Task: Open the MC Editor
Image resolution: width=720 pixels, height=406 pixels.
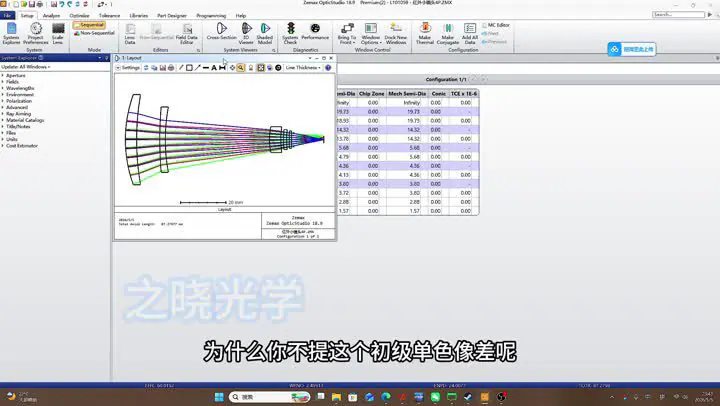Action: tap(496, 25)
